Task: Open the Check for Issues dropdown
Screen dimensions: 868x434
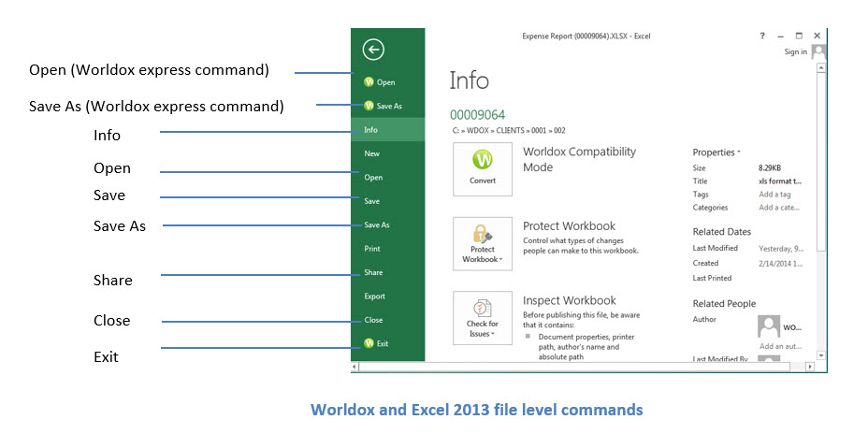Action: (492, 334)
